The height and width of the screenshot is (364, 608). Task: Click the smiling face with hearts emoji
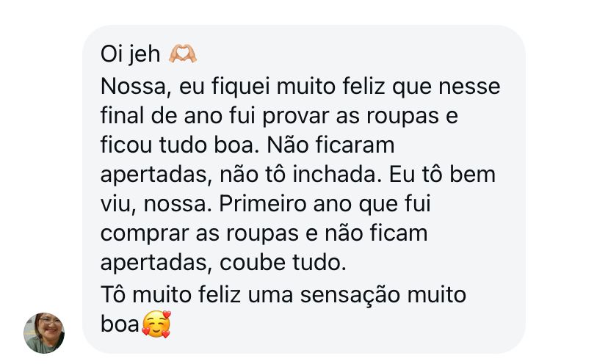(156, 324)
